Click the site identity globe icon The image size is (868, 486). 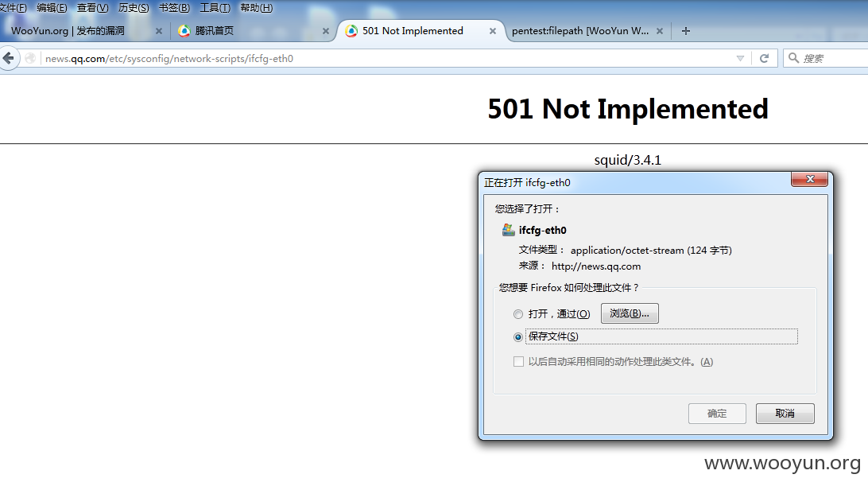pos(30,58)
